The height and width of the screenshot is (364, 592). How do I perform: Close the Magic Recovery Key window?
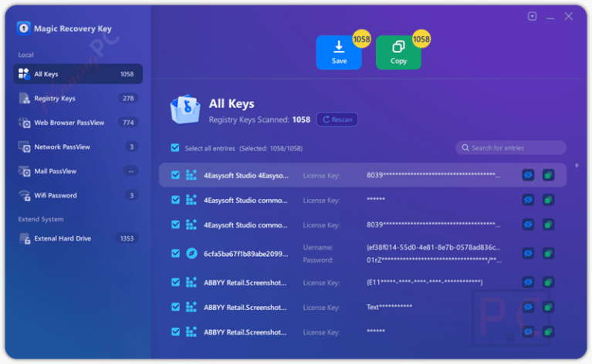click(x=568, y=16)
